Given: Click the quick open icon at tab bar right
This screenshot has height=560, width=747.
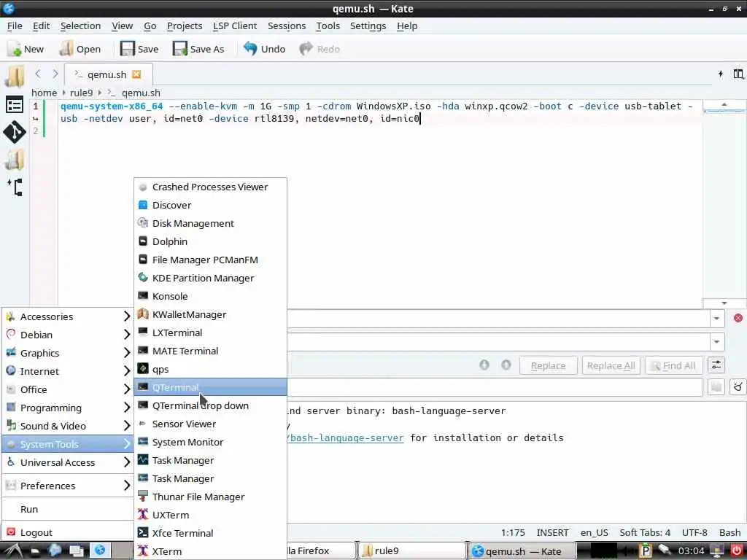Looking at the screenshot, I should coord(720,74).
